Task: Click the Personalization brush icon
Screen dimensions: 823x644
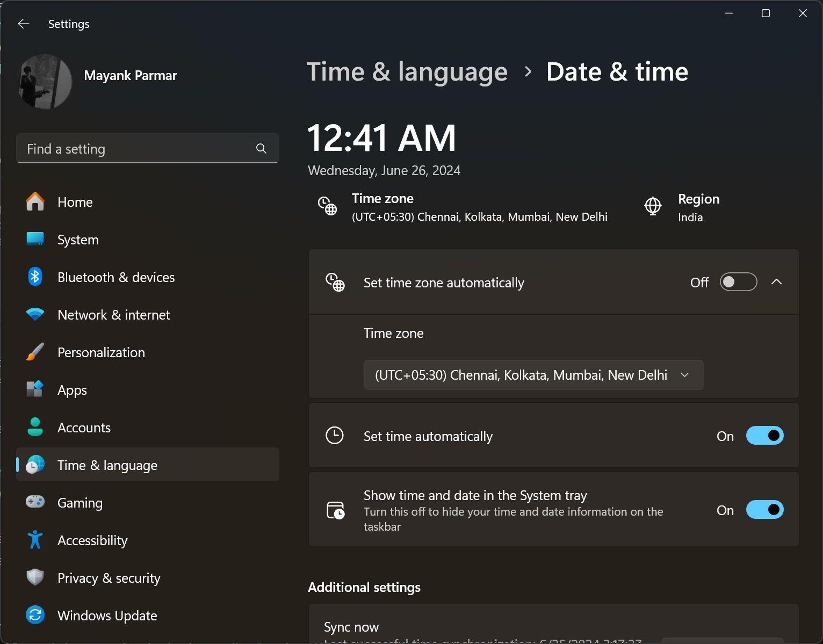Action: 35,352
